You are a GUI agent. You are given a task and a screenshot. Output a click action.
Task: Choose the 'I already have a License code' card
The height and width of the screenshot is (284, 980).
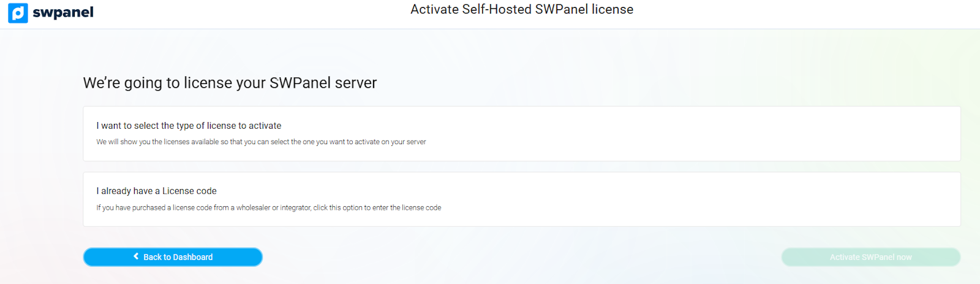click(522, 199)
